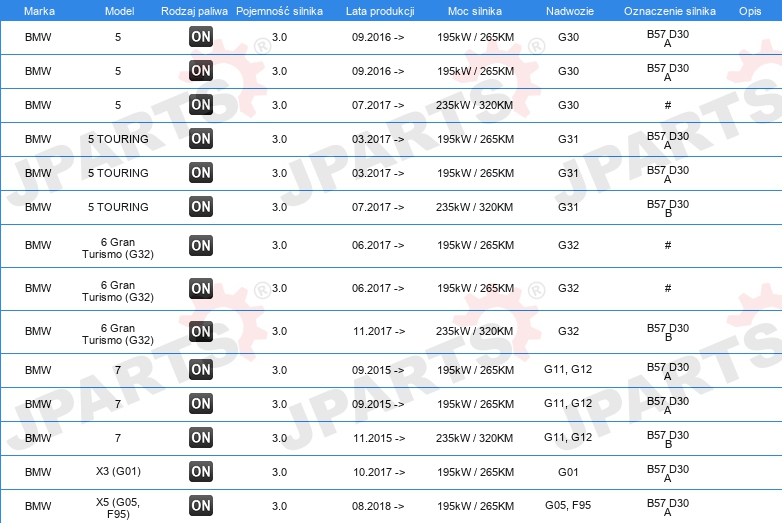Click BMW in the 11.2017 Gran Turismo row
The width and height of the screenshot is (782, 523).
(38, 332)
